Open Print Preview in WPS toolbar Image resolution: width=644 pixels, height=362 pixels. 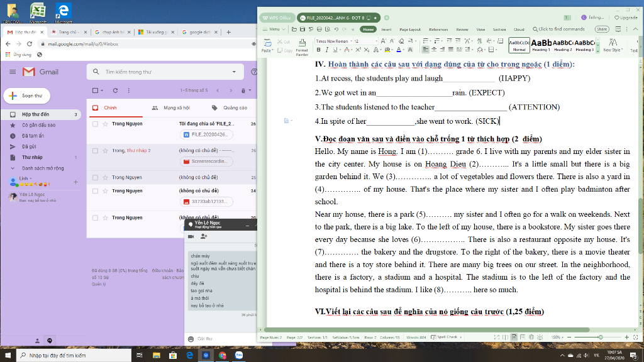pyautogui.click(x=327, y=29)
